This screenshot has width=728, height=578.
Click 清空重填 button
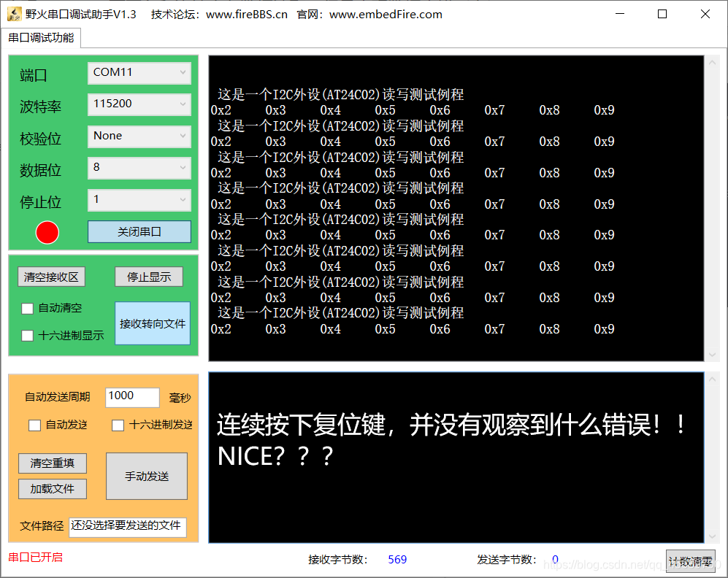point(53,463)
